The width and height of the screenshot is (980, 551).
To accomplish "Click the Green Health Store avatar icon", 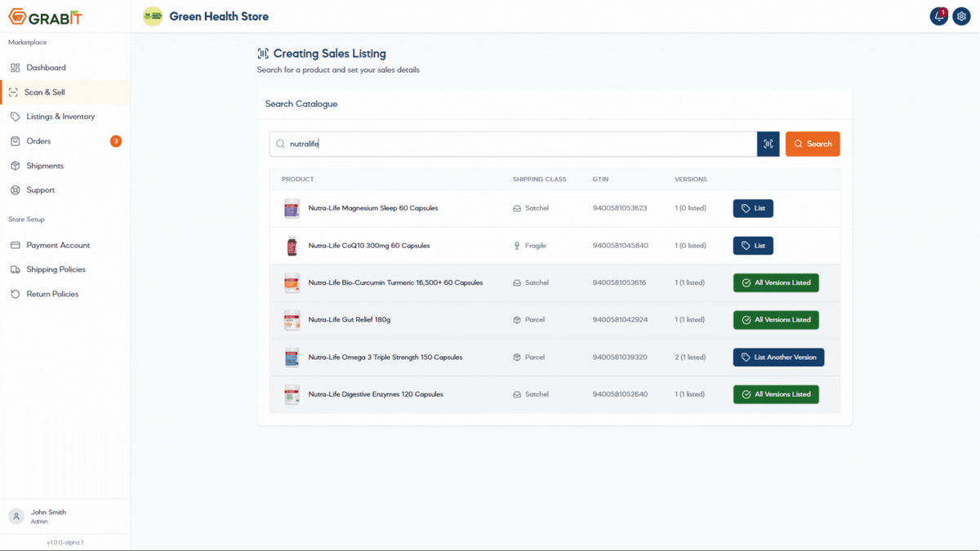I will (152, 16).
